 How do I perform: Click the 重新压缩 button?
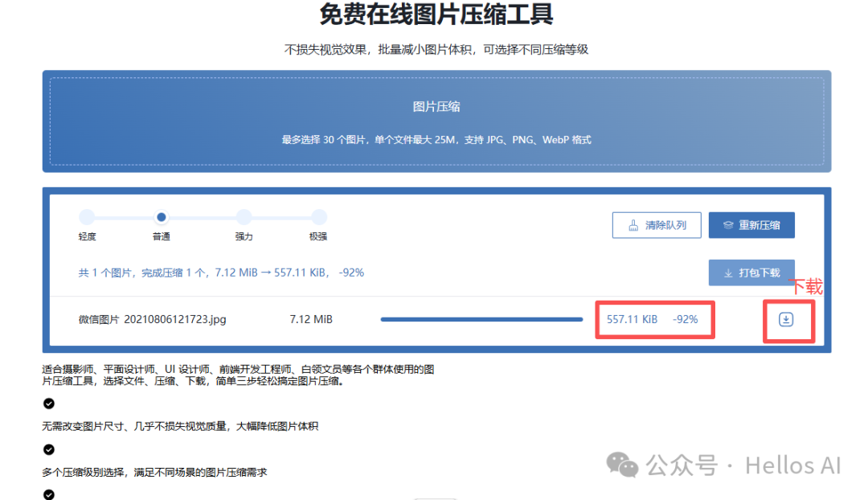[x=752, y=224]
